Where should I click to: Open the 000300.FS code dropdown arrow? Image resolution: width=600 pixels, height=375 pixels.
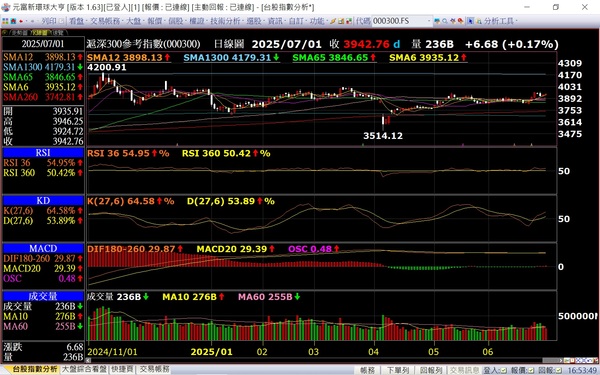(429, 21)
